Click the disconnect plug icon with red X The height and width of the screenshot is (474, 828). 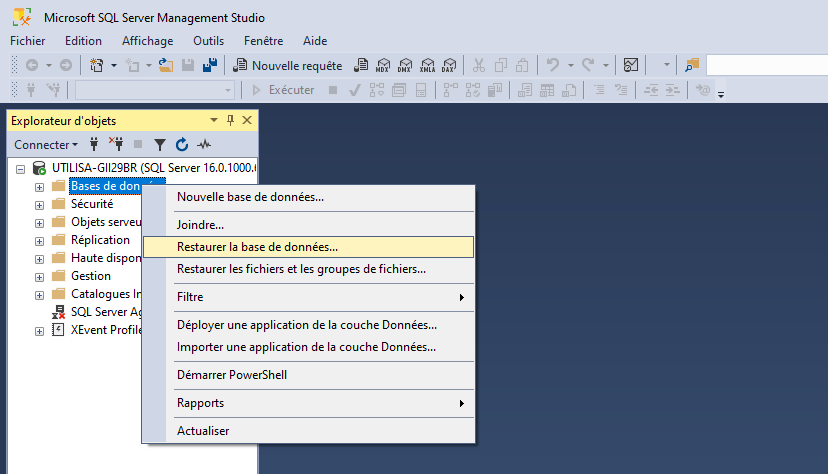116,144
